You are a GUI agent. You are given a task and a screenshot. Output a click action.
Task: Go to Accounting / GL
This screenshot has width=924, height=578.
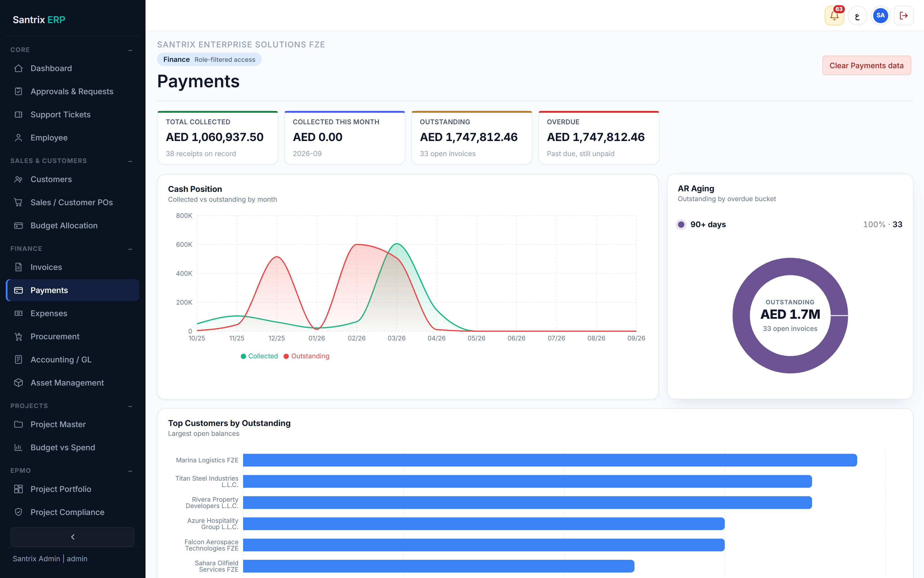click(x=72, y=360)
